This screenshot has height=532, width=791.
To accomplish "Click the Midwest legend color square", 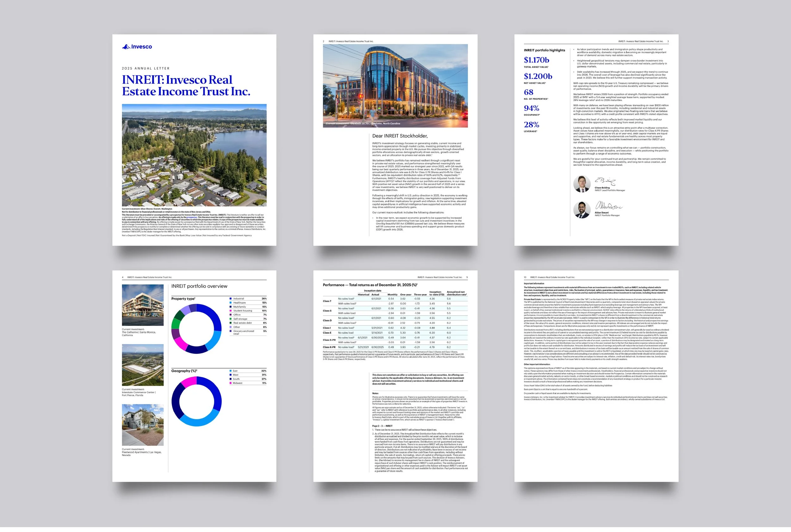I will pos(231,383).
